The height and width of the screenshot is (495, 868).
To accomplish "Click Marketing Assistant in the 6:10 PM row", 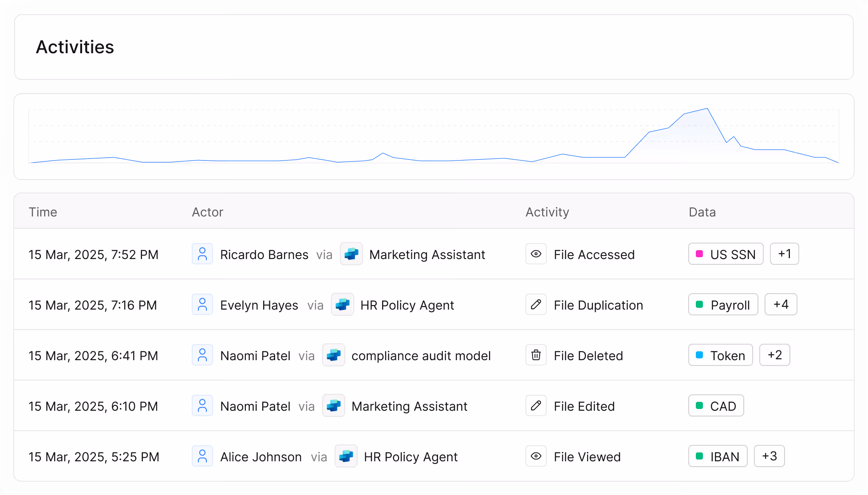I will tap(410, 406).
